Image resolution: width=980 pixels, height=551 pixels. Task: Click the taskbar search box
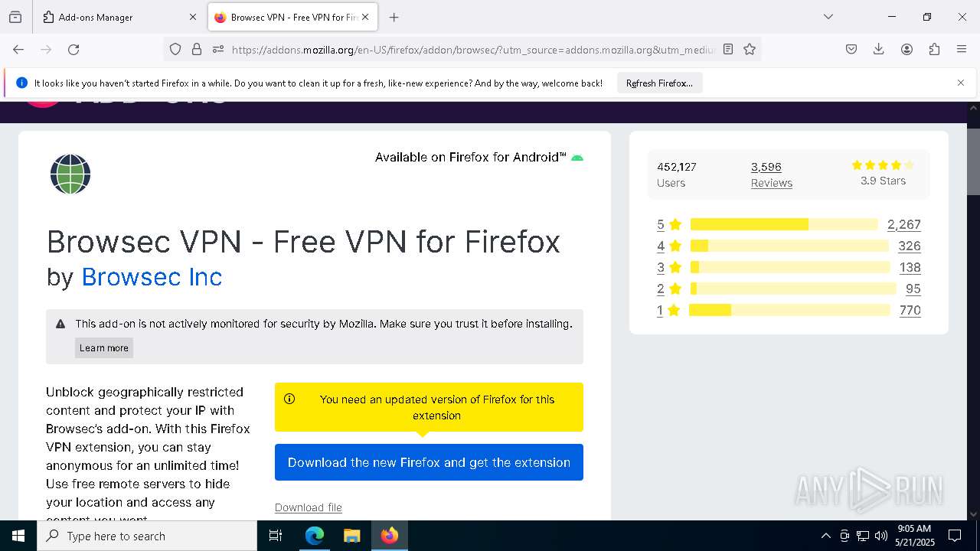147,536
